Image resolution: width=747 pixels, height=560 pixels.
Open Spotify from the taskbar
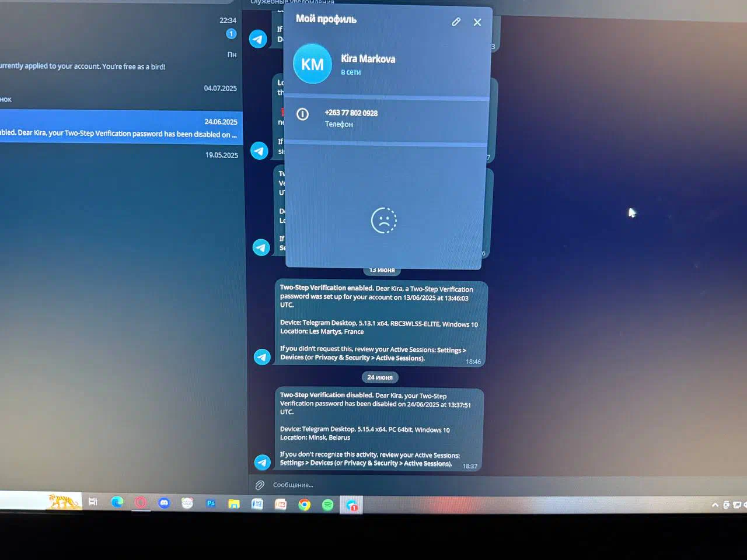click(328, 505)
